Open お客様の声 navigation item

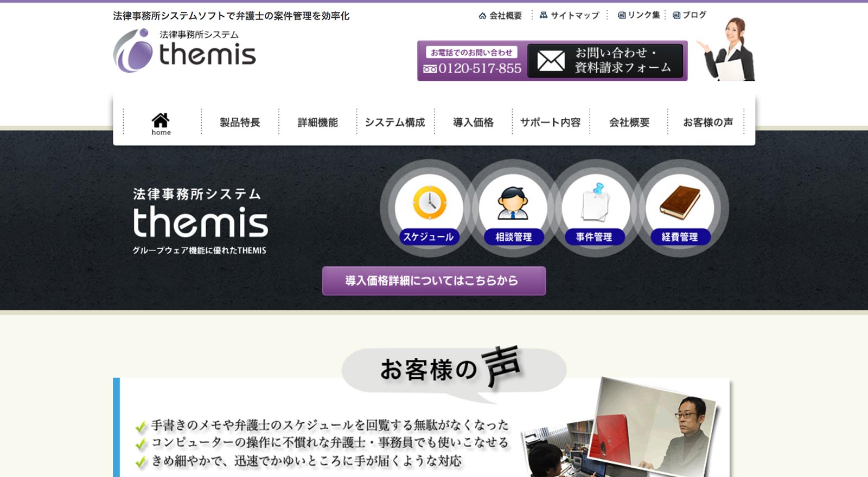[707, 123]
